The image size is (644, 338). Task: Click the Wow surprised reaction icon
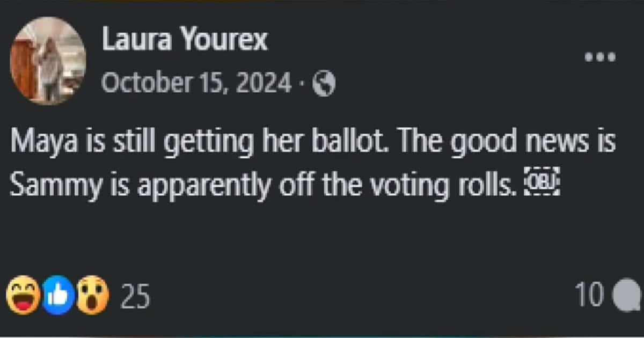pos(92,295)
